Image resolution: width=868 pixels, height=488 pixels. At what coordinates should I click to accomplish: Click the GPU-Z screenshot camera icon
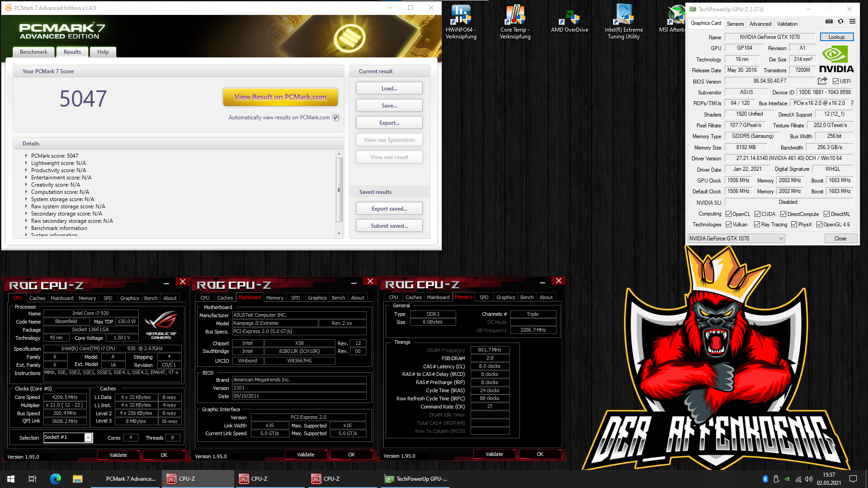pos(829,21)
